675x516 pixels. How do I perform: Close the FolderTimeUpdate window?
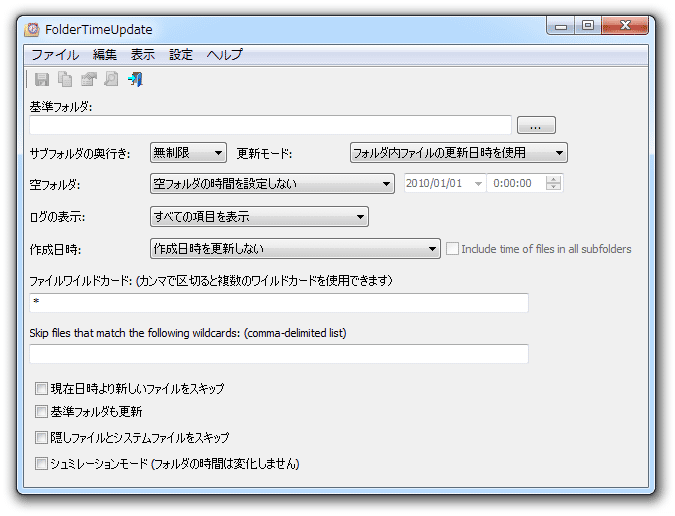pyautogui.click(x=625, y=26)
